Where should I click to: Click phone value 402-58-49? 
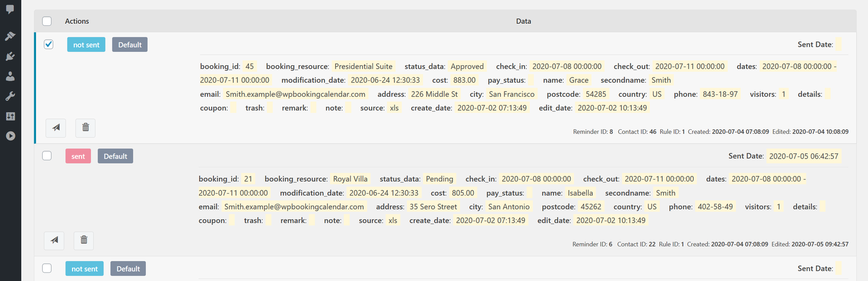pos(716,206)
